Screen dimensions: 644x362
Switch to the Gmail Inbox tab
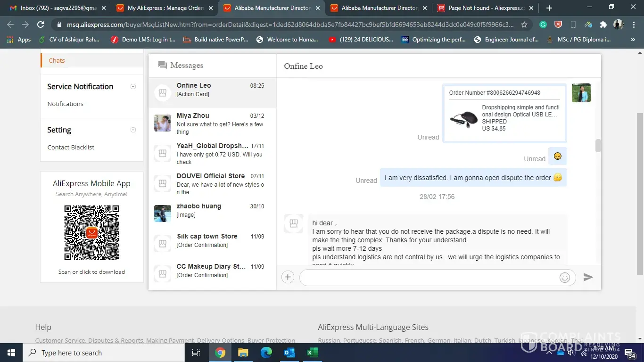(x=58, y=8)
